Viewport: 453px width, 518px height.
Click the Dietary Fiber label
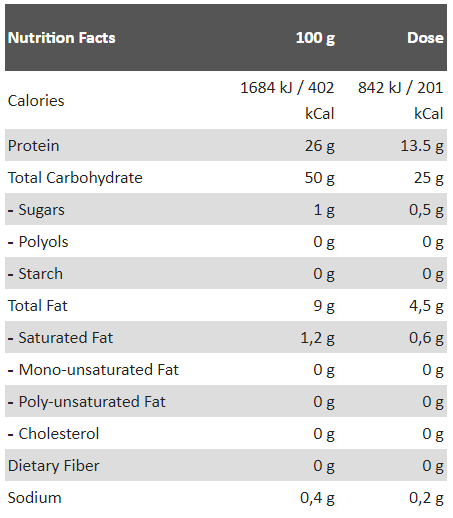point(53,466)
